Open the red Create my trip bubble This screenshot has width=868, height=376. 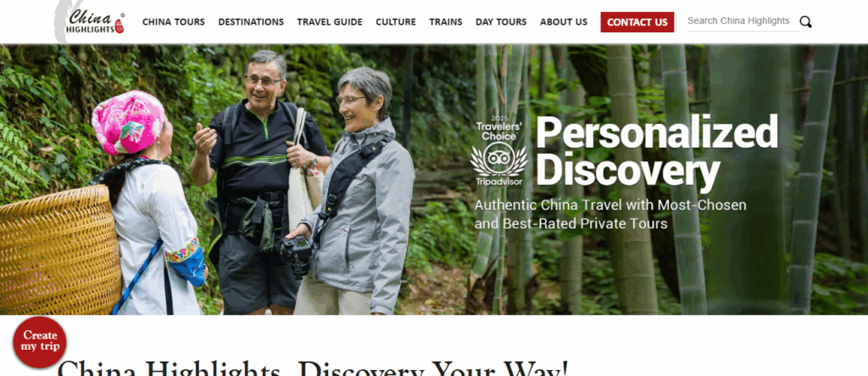(x=40, y=342)
